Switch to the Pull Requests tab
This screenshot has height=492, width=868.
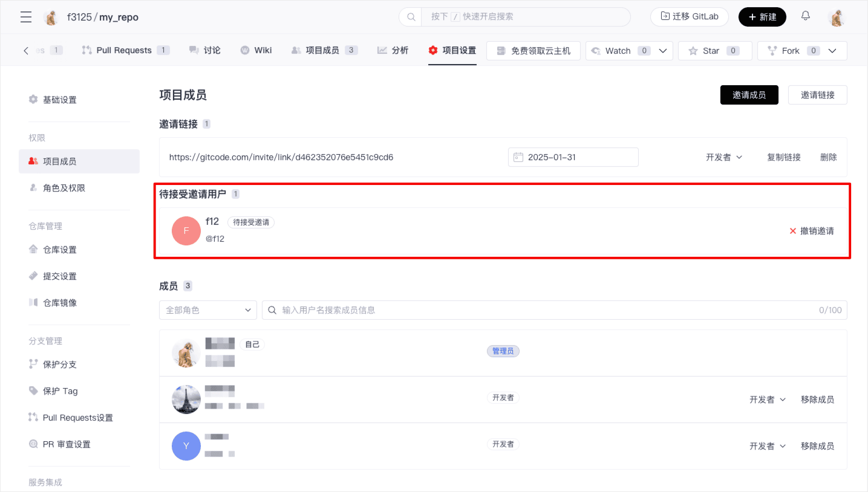(124, 50)
